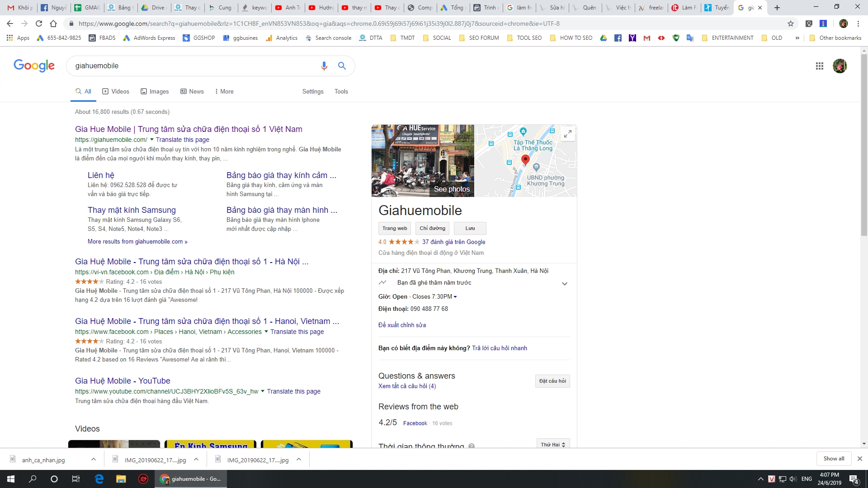868x488 pixels.
Task: Open the Google Drive bookmark icon
Action: (604, 38)
